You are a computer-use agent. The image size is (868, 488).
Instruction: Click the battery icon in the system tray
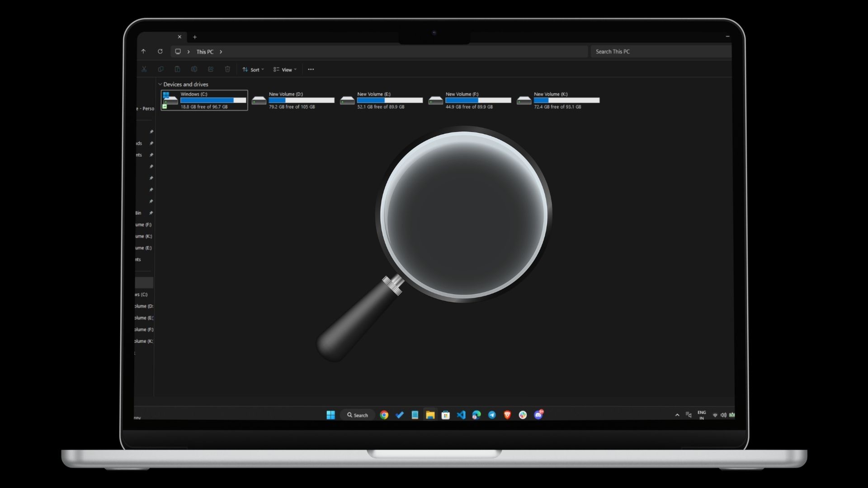732,415
